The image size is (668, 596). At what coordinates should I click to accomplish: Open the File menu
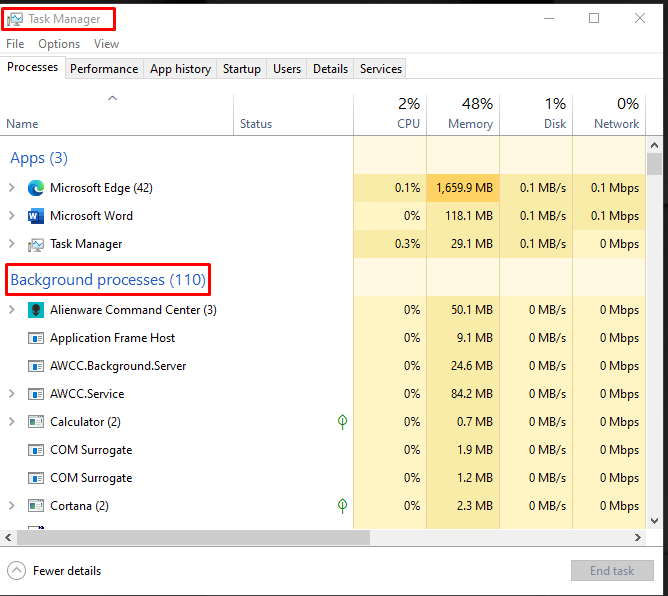pyautogui.click(x=15, y=44)
